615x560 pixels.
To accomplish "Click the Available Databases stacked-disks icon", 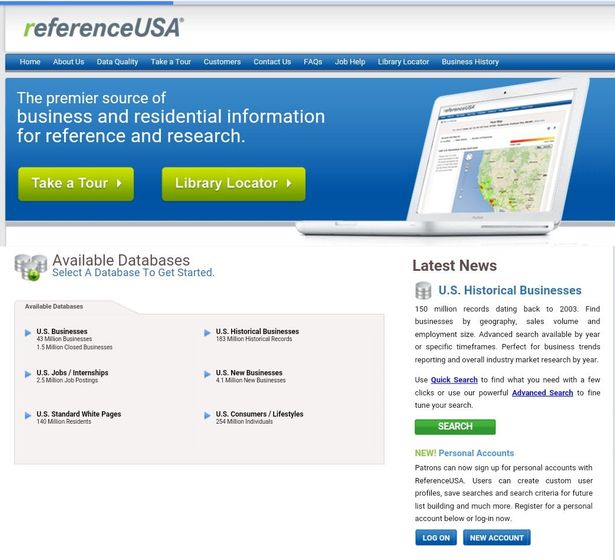I will click(x=30, y=267).
